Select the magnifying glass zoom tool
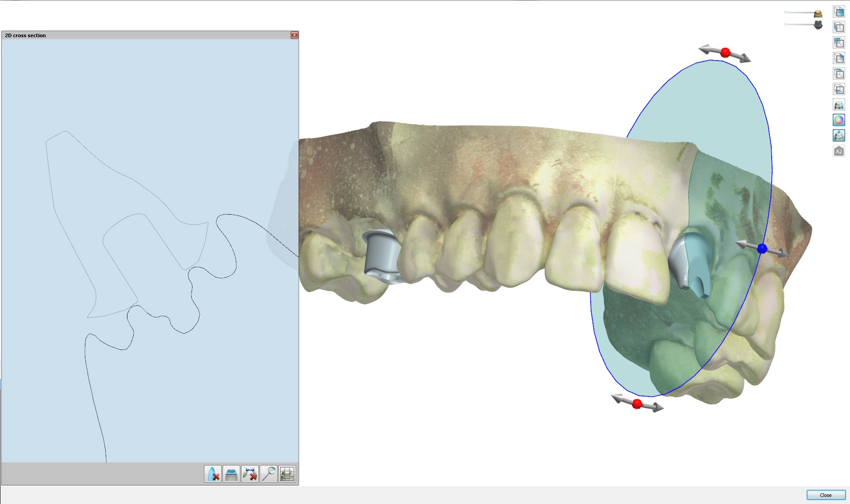The width and height of the screenshot is (850, 504). tap(269, 474)
